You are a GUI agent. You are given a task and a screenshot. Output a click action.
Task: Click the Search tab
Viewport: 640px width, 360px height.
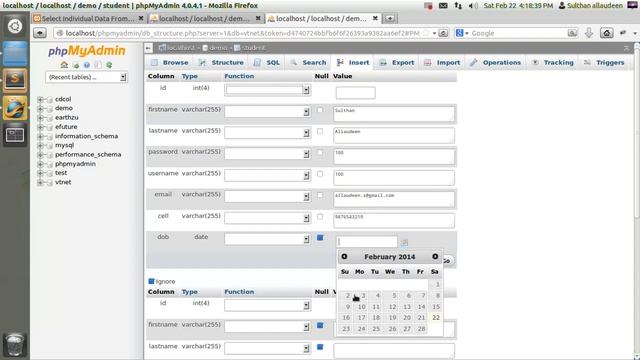(309, 62)
